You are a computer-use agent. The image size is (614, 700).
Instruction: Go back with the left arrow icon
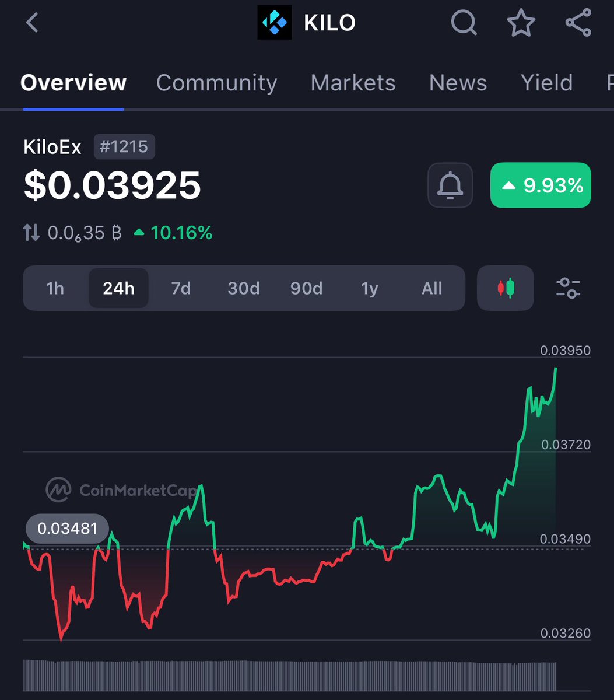click(32, 23)
